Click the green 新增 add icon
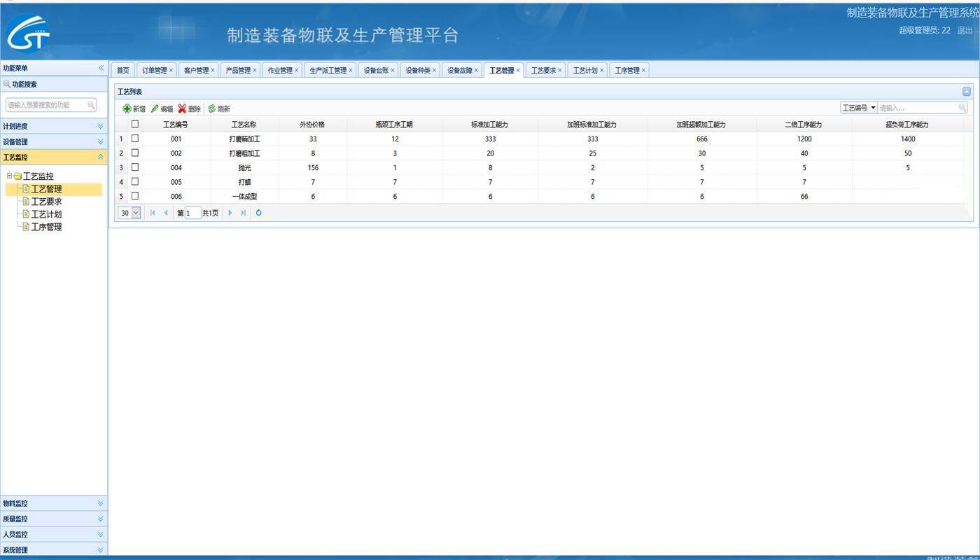This screenshot has width=980, height=560. [x=127, y=108]
